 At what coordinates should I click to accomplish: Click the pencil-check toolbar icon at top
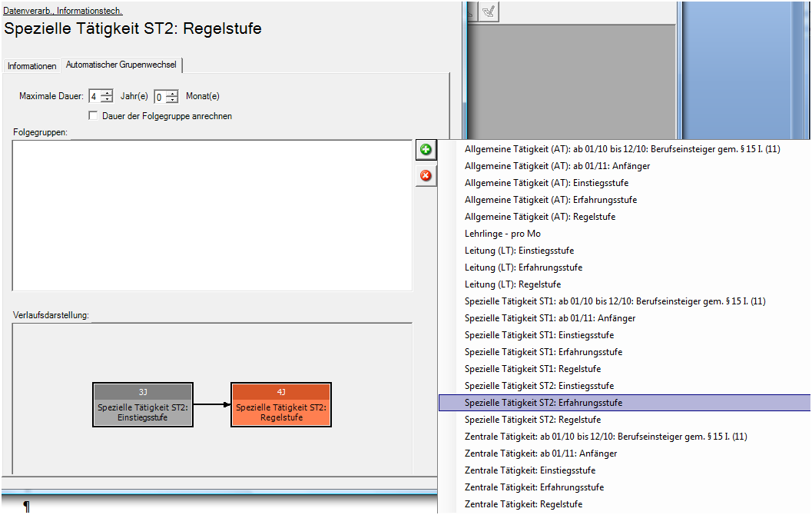[x=488, y=11]
